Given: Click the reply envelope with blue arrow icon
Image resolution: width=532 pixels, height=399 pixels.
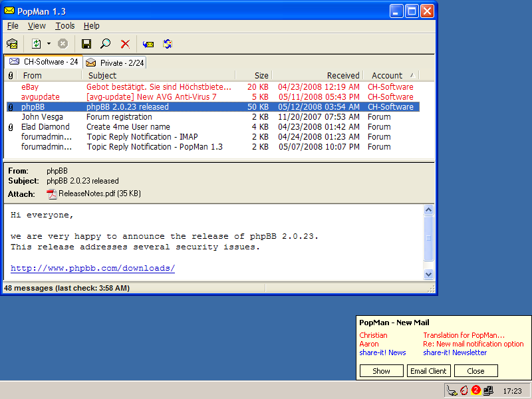Looking at the screenshot, I should (x=148, y=44).
